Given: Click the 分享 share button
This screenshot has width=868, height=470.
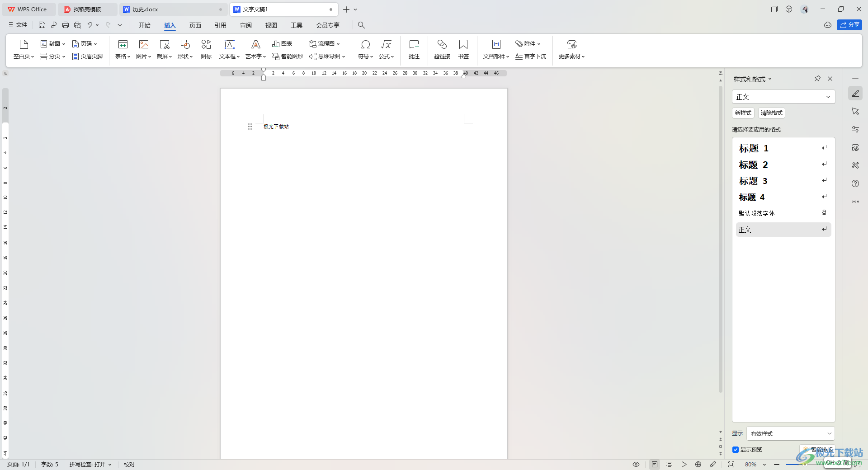Looking at the screenshot, I should 849,25.
